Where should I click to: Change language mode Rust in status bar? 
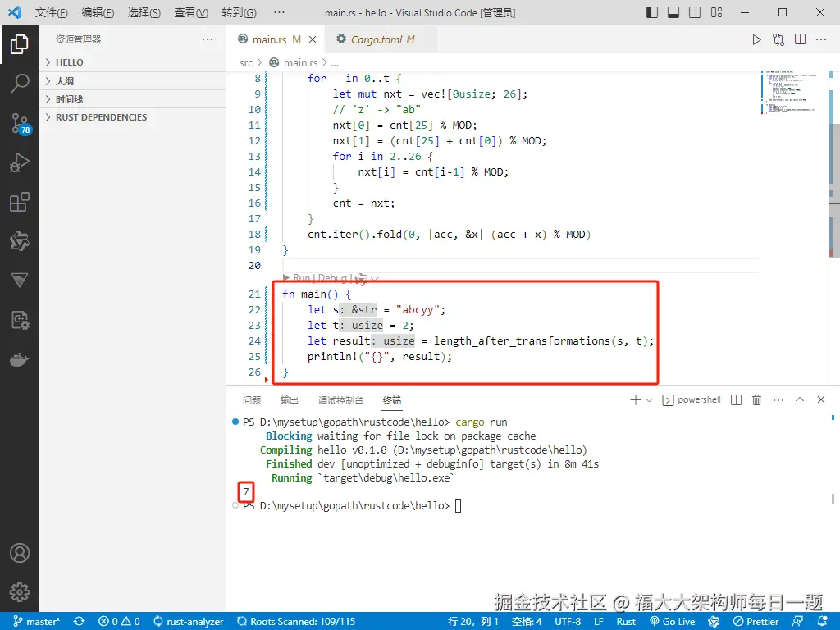626,621
